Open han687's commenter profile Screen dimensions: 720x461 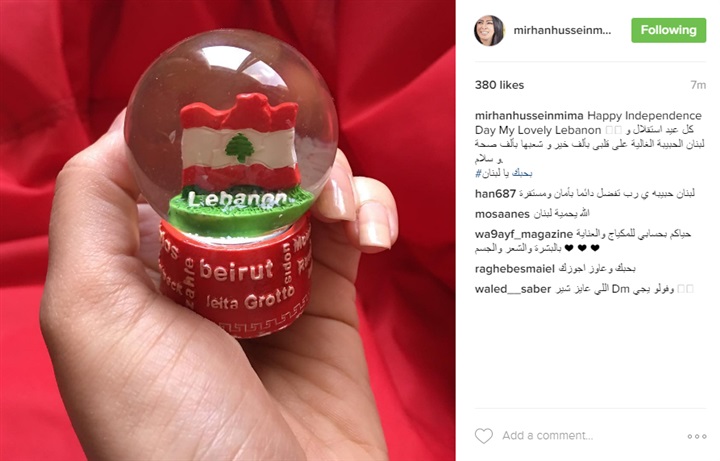pyautogui.click(x=495, y=194)
